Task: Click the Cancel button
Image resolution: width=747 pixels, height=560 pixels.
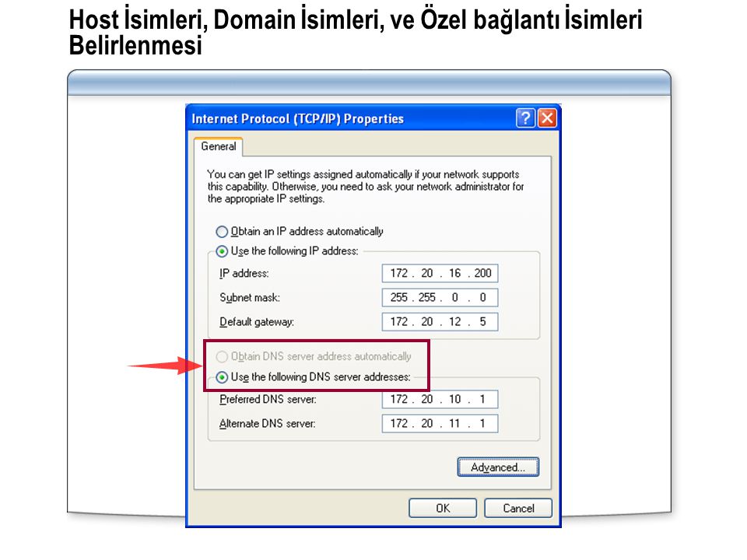Action: 518,508
